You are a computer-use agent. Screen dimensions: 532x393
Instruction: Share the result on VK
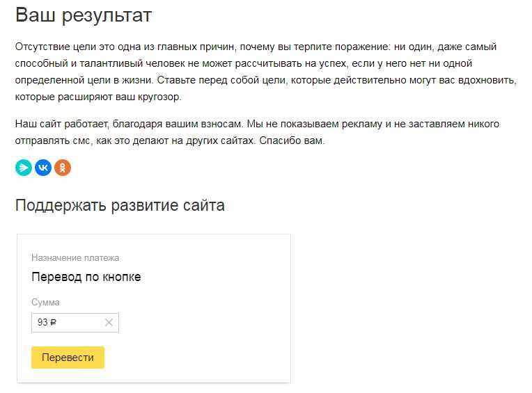tap(43, 168)
